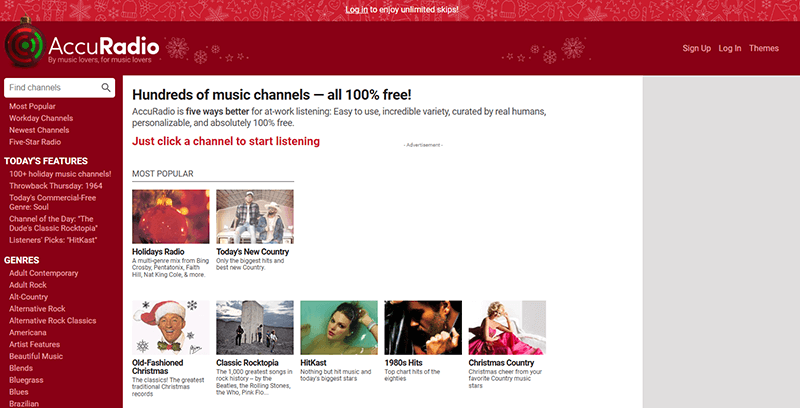Select Alternative Rock genre
Viewport: 800px width, 408px height.
(37, 309)
